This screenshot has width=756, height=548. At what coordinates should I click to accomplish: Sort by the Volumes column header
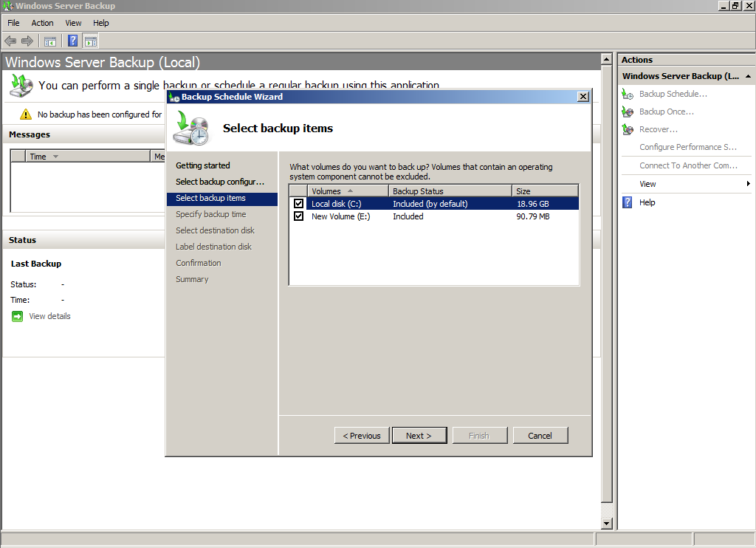tap(348, 191)
